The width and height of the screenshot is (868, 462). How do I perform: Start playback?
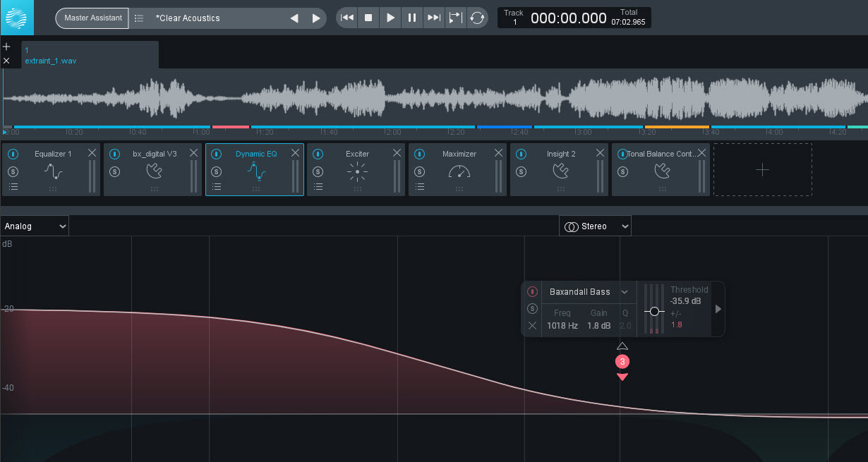tap(390, 18)
